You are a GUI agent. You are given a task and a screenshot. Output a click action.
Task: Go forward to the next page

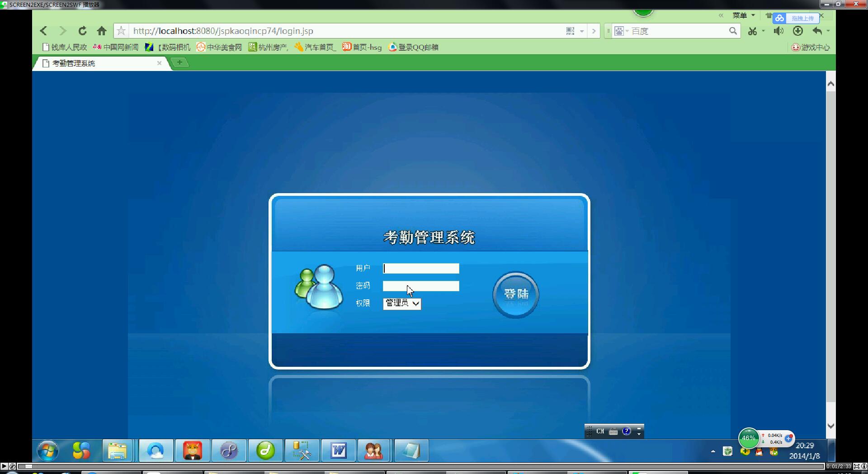[x=63, y=31]
